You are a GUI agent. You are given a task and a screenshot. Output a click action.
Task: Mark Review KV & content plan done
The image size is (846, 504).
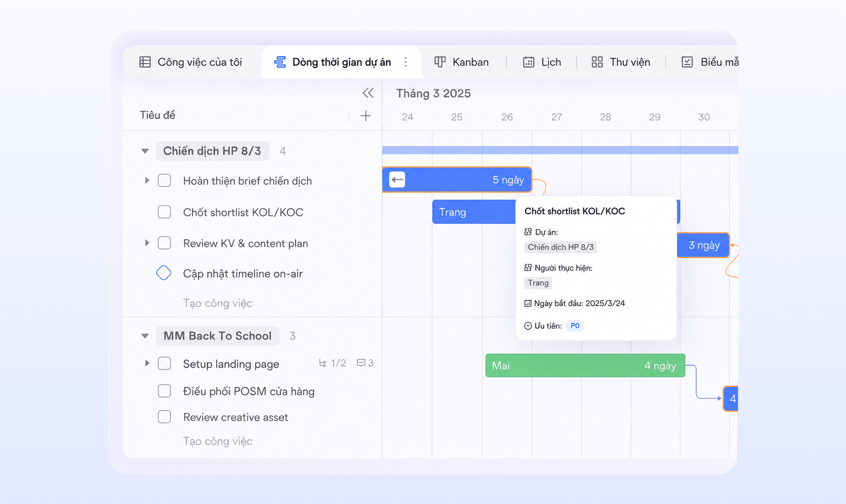164,243
